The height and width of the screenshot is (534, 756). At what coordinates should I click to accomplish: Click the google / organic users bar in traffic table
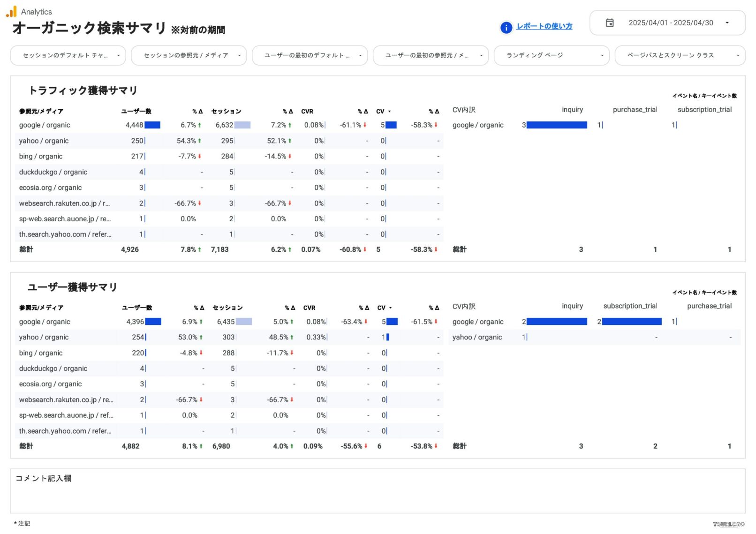pyautogui.click(x=152, y=125)
